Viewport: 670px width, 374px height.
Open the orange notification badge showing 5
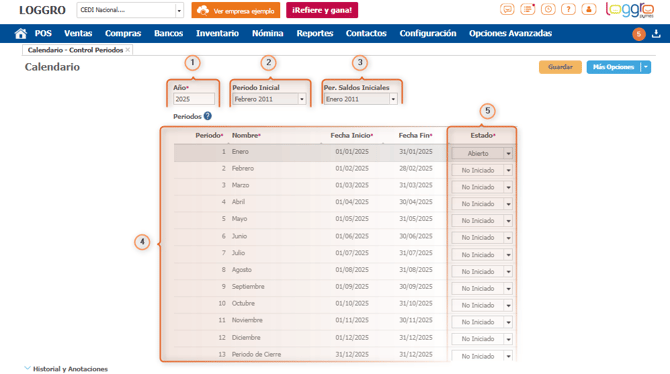(x=639, y=34)
